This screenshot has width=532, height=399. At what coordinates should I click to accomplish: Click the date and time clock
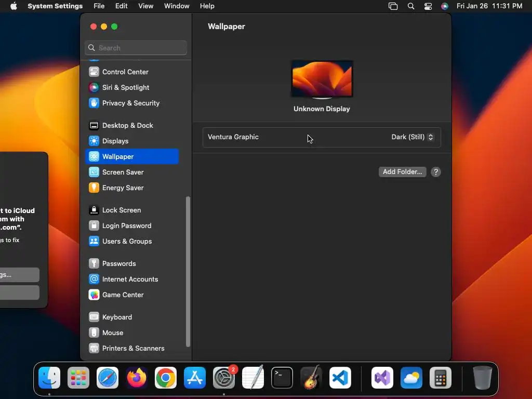[x=489, y=6]
